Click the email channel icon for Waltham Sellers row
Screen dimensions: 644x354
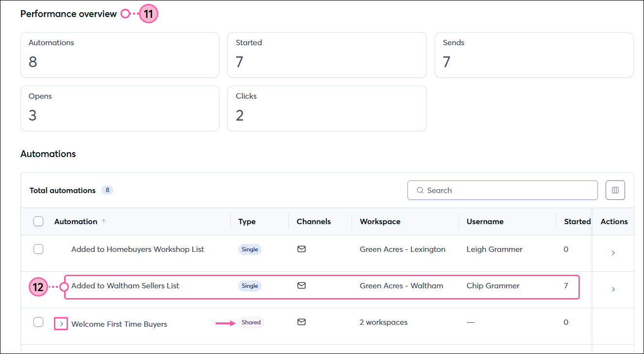coord(302,285)
